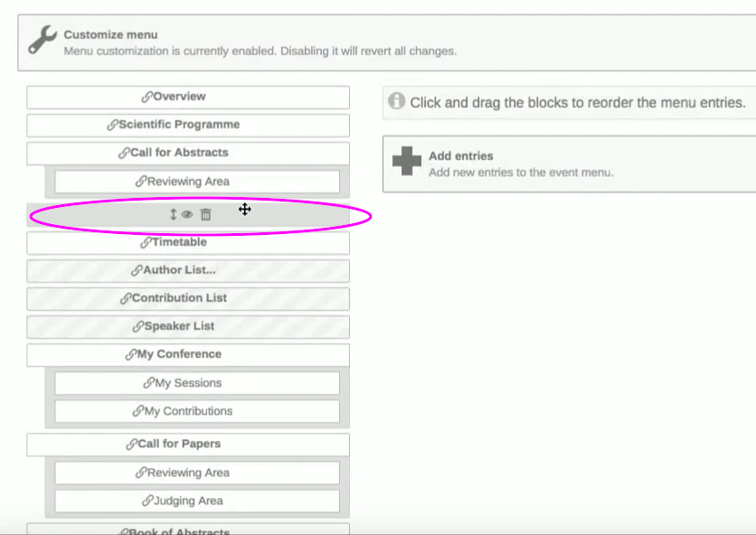The image size is (756, 535).
Task: Click the Speaker List menu block
Action: point(188,327)
